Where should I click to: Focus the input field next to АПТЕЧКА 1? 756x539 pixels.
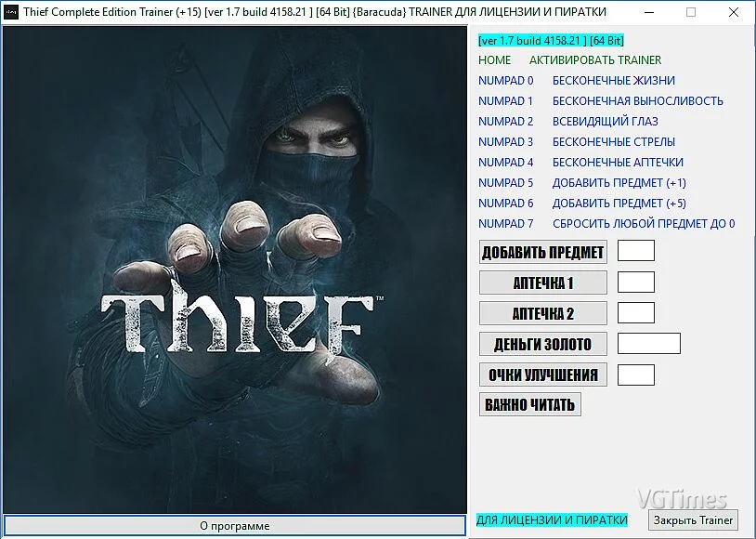click(x=636, y=282)
